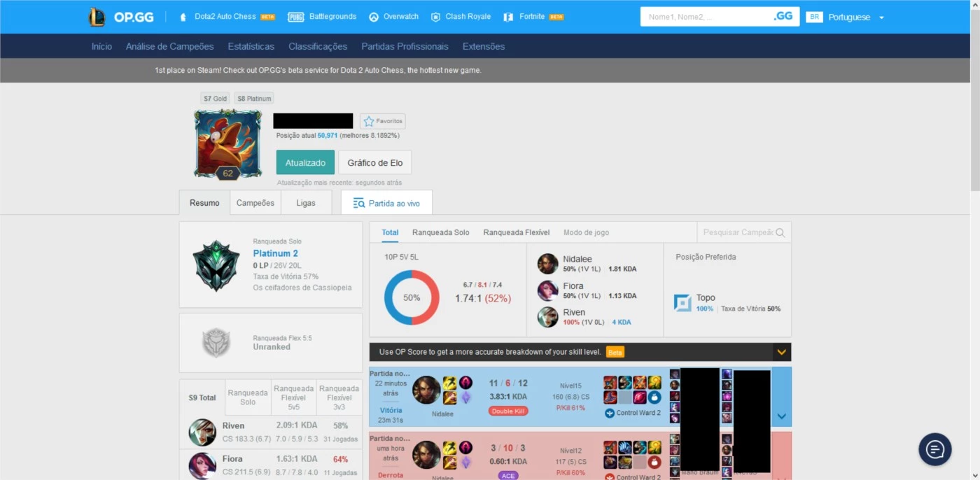Click the ACE badge

(x=508, y=476)
